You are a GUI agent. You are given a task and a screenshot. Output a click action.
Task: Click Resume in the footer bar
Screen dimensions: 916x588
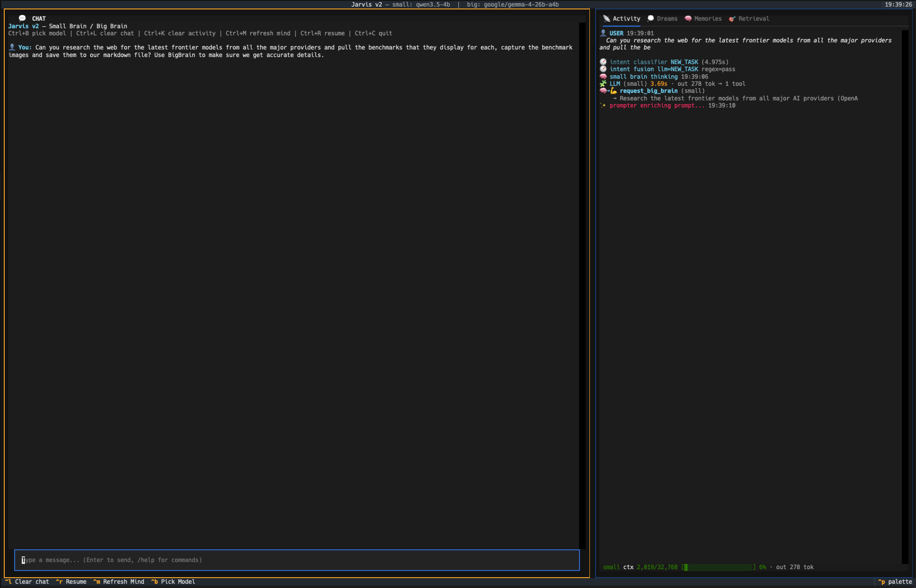(x=76, y=581)
